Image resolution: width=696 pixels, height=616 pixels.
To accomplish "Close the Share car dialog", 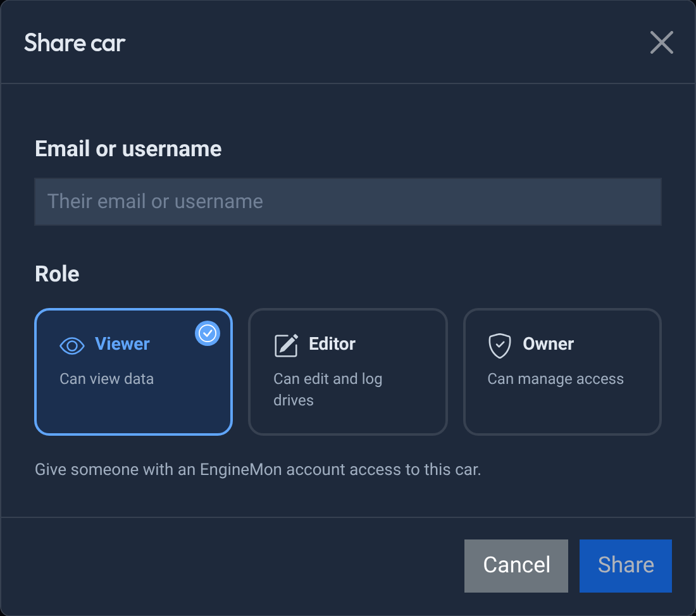I will pyautogui.click(x=661, y=42).
